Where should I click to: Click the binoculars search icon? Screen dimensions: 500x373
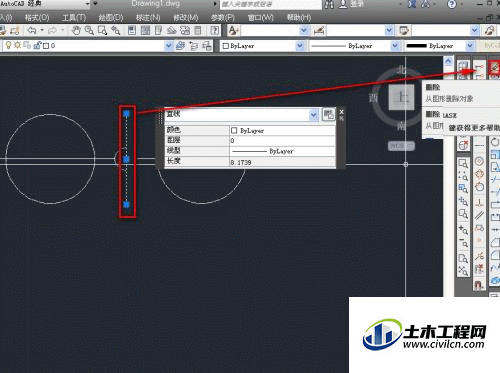[x=329, y=4]
